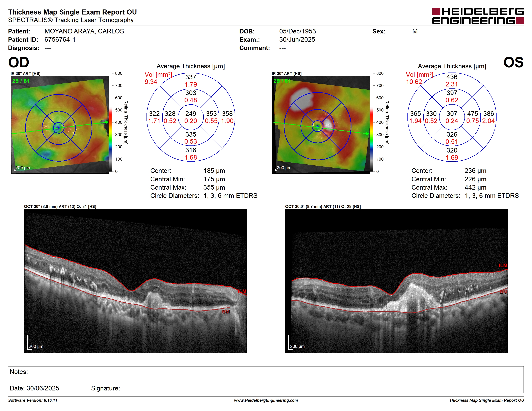The image size is (532, 411).
Task: Select the DOB value 05/Dec/1953
Action: (297, 31)
